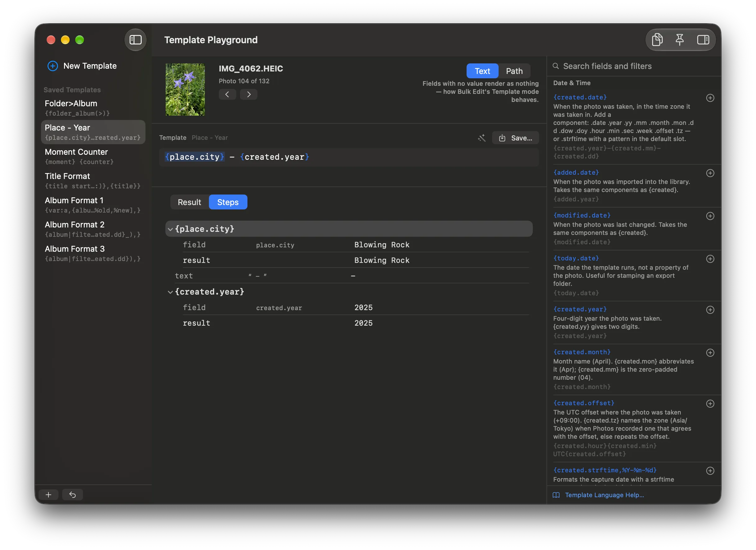Toggle the right inspector panel icon
The image size is (756, 550).
[703, 40]
